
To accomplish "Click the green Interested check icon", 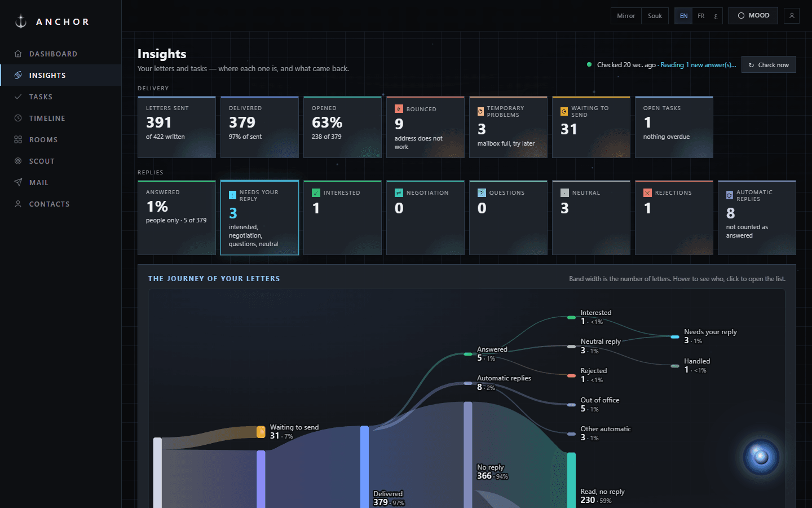I will [316, 193].
